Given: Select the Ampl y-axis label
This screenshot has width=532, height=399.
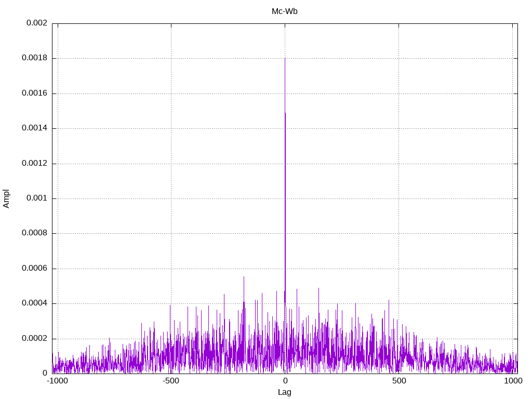Looking at the screenshot, I should (x=7, y=198).
